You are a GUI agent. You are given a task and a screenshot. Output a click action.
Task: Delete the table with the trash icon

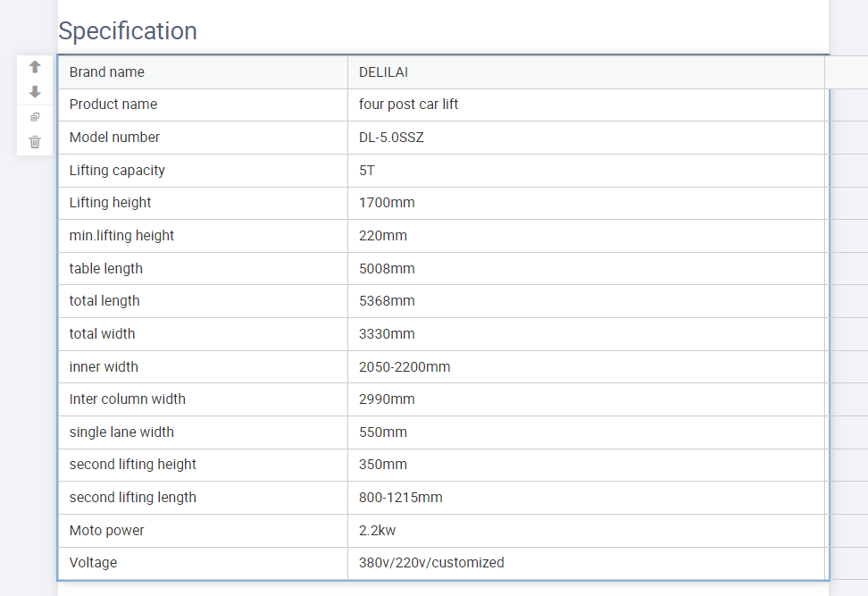pyautogui.click(x=35, y=142)
